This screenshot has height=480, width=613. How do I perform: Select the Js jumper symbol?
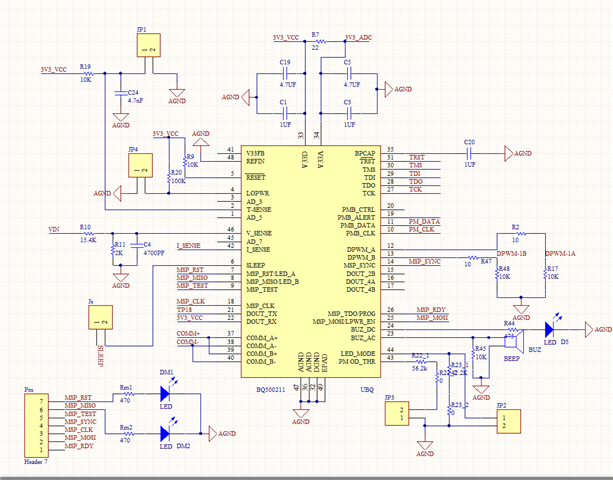pos(100,317)
